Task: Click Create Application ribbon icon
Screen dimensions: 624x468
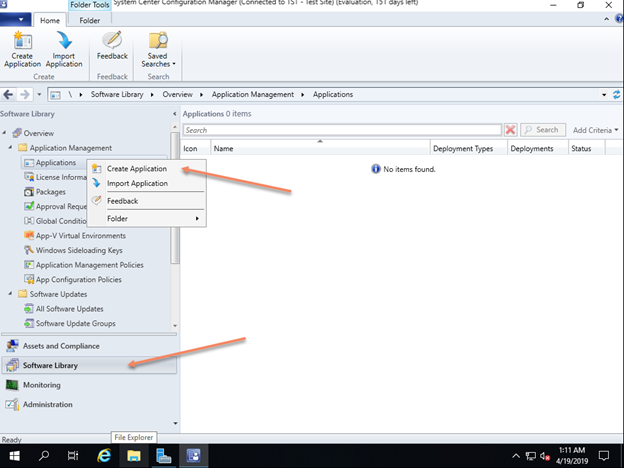Action: coord(22,49)
